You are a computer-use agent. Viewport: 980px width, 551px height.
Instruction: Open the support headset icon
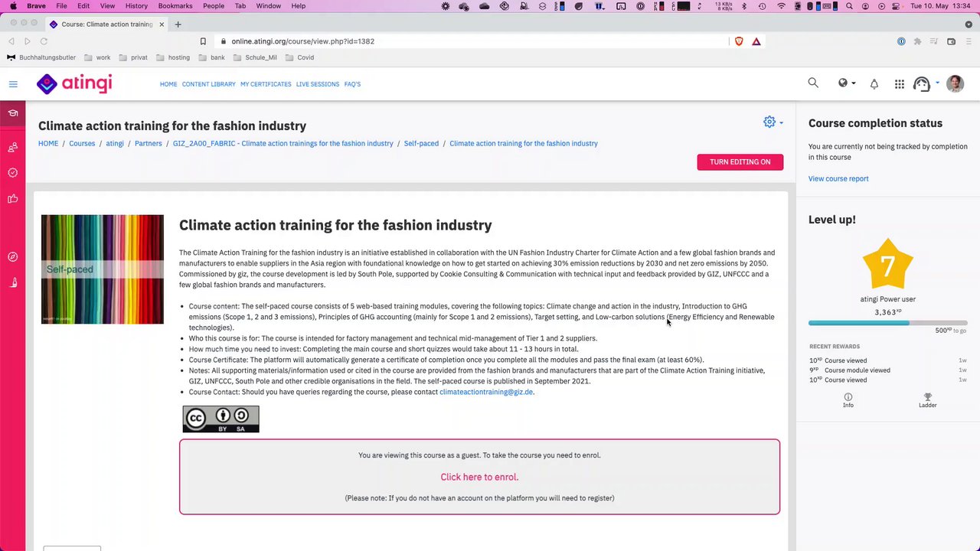(x=923, y=84)
